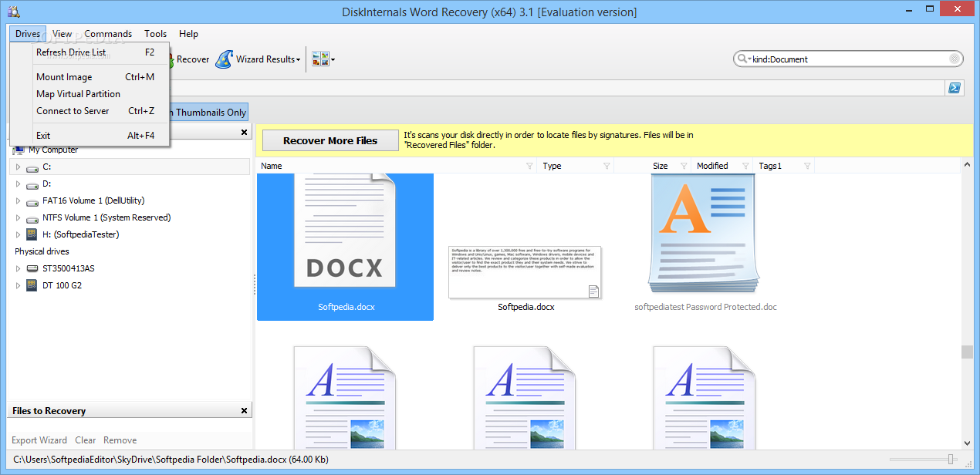This screenshot has height=475, width=980.
Task: Sort by the Name column header
Action: 272,166
